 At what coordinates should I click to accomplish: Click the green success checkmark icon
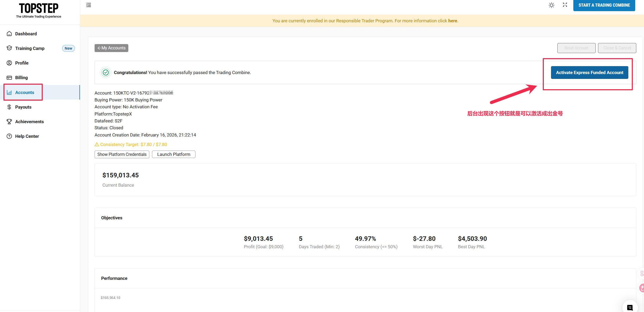tap(106, 72)
